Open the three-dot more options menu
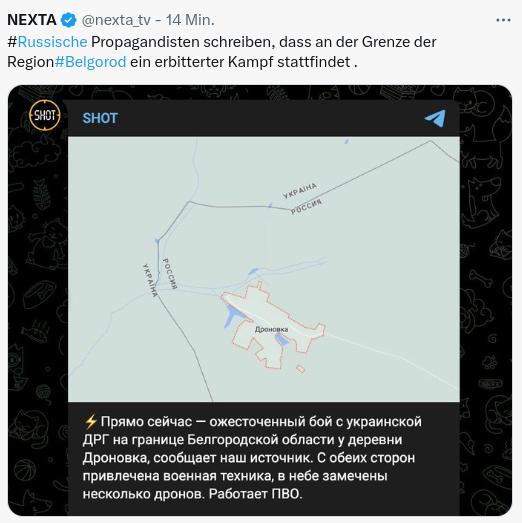522x523 pixels. pos(503,20)
